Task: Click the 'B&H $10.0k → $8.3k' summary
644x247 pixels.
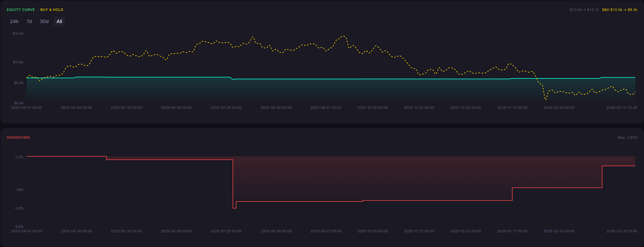Action: point(620,10)
